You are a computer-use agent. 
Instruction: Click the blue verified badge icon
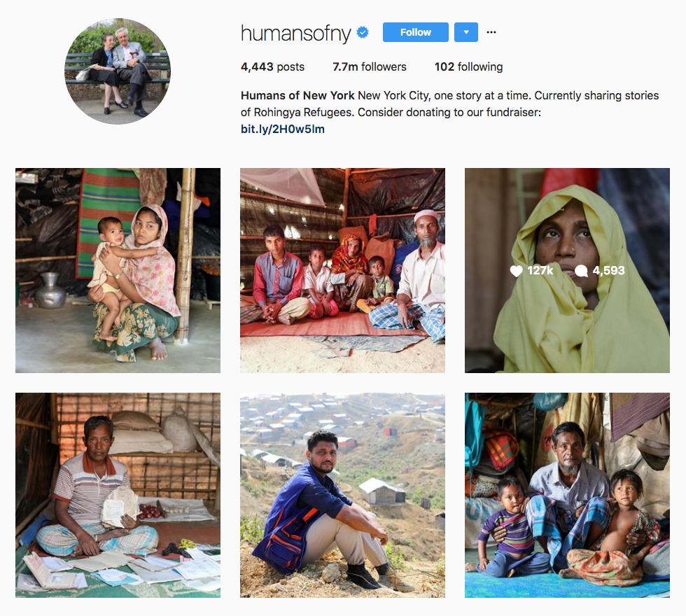[x=363, y=32]
